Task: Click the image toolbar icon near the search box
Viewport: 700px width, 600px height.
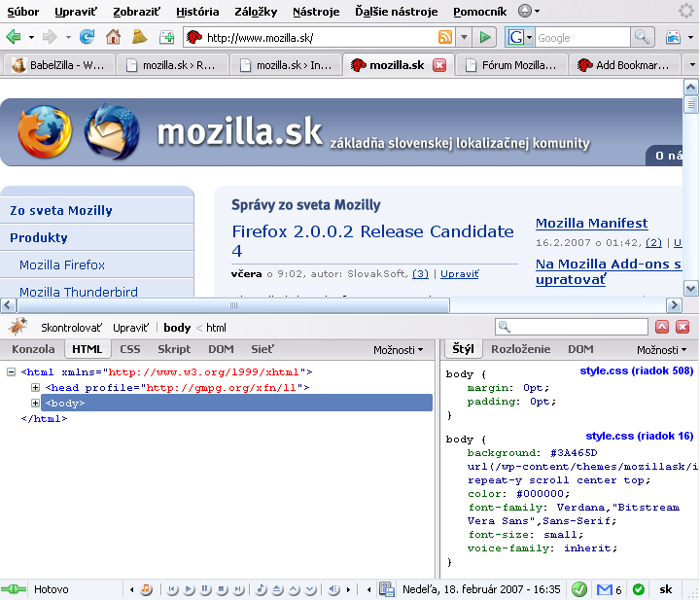Action: 673,37
